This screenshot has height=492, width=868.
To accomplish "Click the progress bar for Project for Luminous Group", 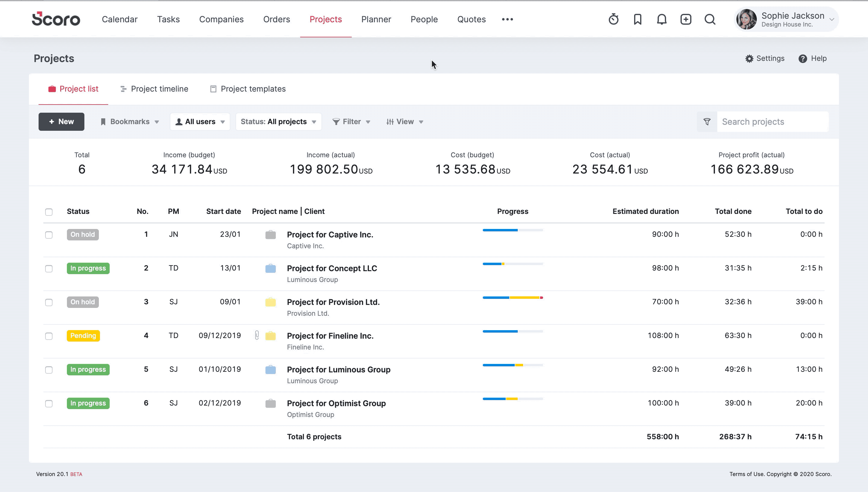I will pos(513,365).
